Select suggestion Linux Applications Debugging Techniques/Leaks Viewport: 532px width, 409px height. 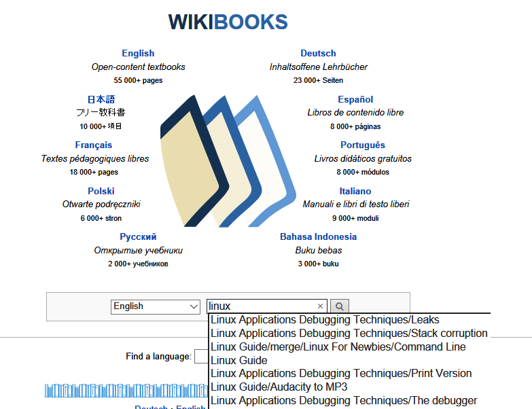325,320
